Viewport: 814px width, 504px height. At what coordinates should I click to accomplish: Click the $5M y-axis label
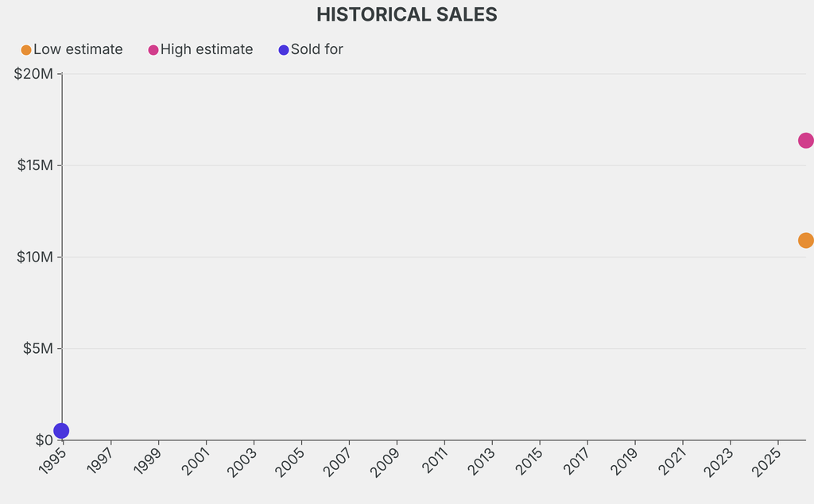37,348
